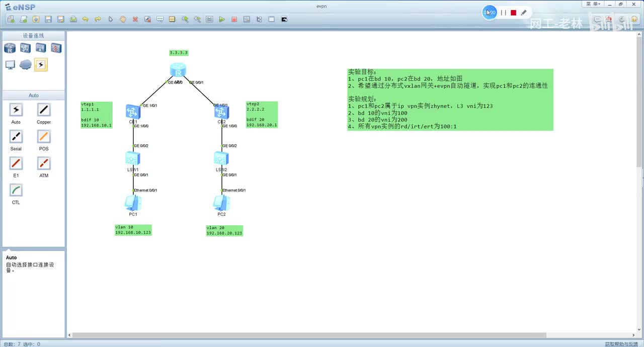Choose the E1 cable type
644x347 pixels.
(16, 163)
